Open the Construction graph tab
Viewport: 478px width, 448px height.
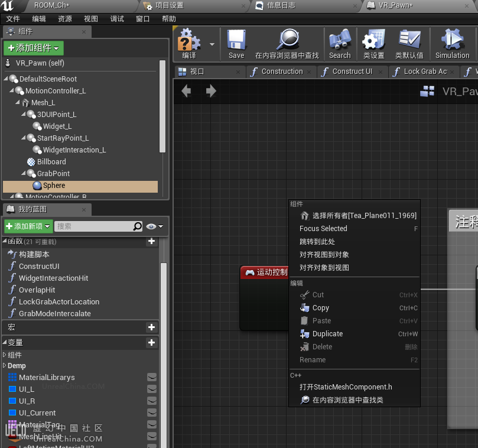[x=282, y=72]
